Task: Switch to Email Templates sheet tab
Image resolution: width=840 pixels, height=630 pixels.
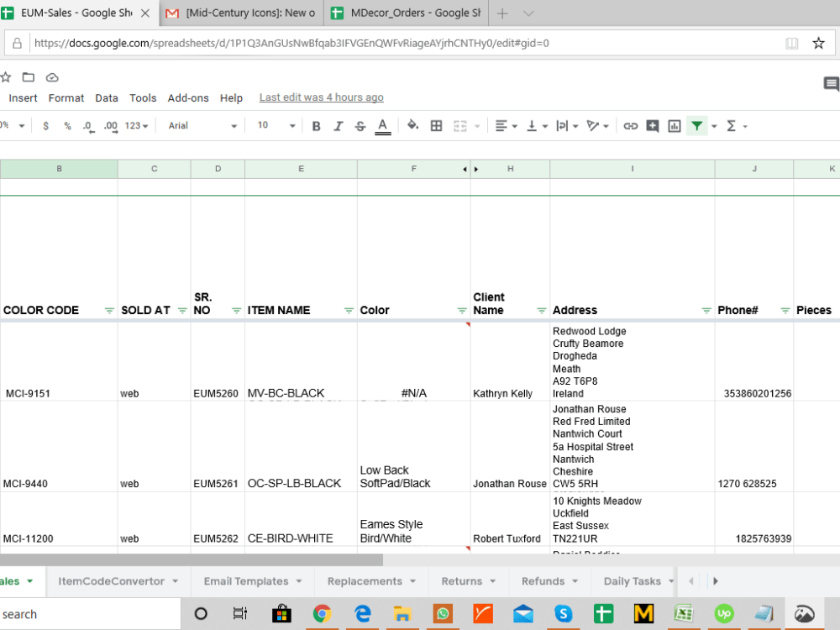Action: [x=252, y=581]
